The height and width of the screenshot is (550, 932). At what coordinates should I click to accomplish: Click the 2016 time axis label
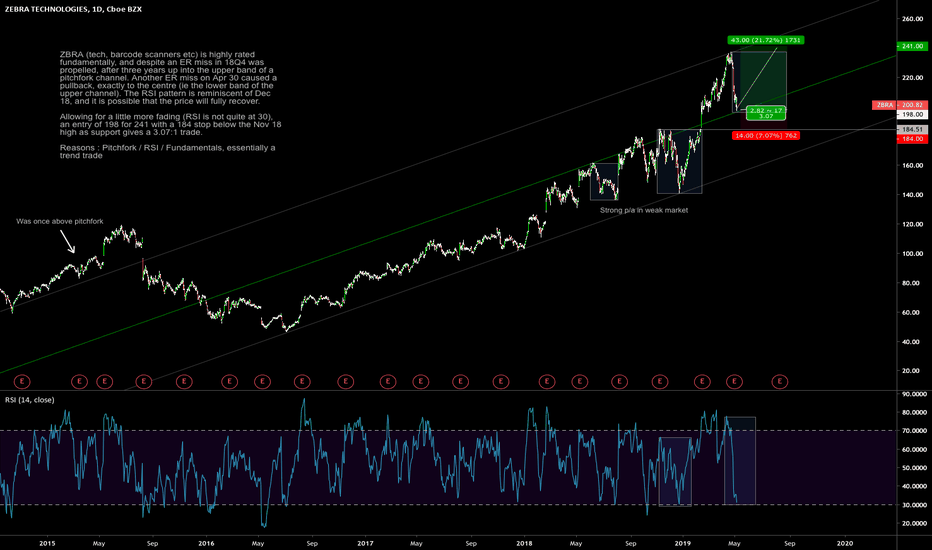click(206, 543)
